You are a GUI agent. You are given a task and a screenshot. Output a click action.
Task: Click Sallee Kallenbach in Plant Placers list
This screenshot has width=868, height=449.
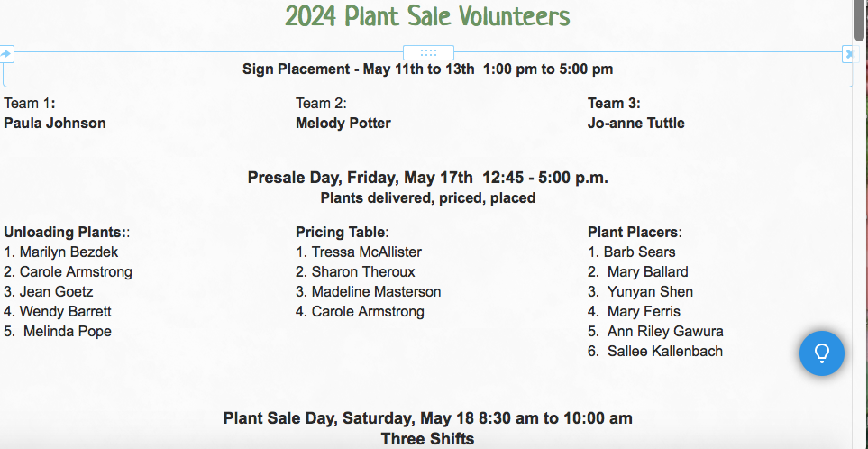click(x=665, y=351)
